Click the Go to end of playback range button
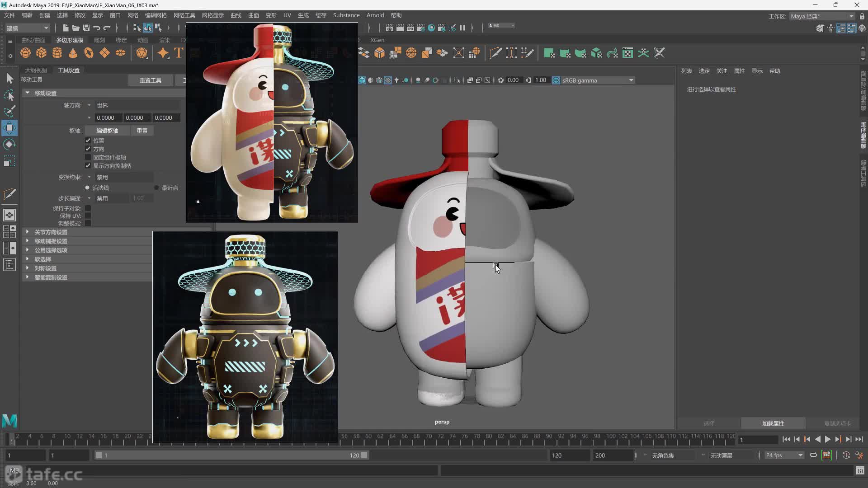This screenshot has height=488, width=868. pyautogui.click(x=859, y=439)
